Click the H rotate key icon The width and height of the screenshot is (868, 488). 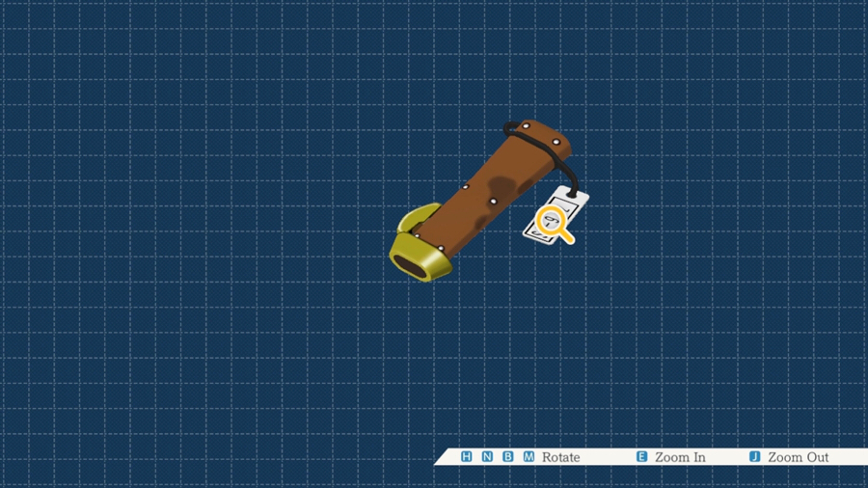[466, 456]
